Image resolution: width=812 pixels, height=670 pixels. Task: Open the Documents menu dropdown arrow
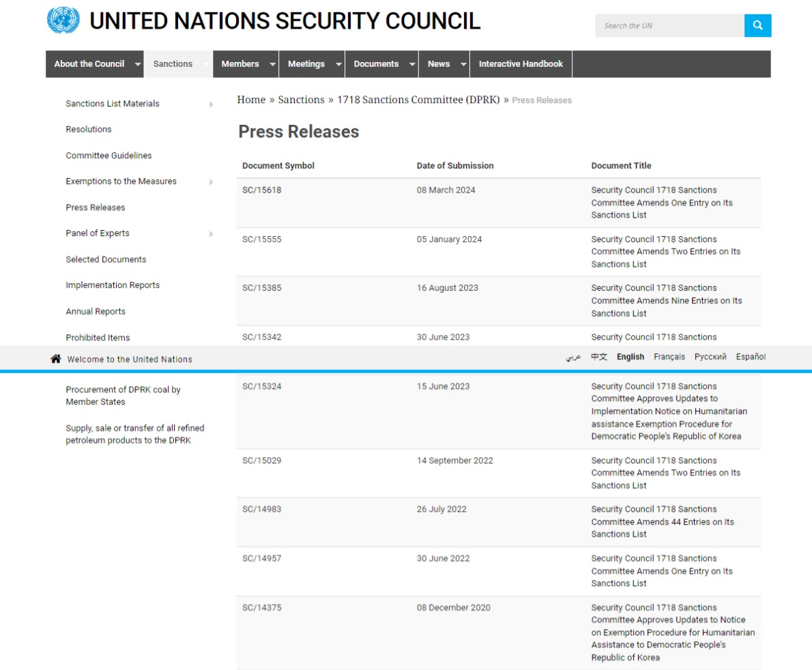412,64
